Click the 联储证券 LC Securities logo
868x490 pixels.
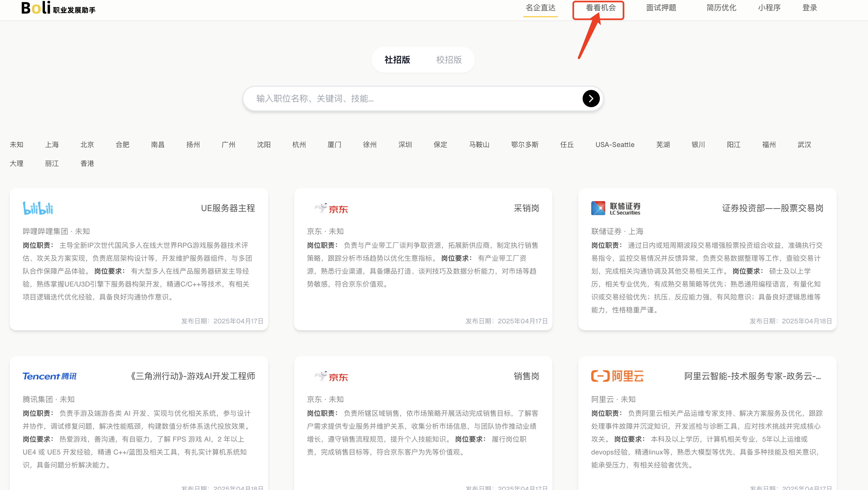coord(616,208)
